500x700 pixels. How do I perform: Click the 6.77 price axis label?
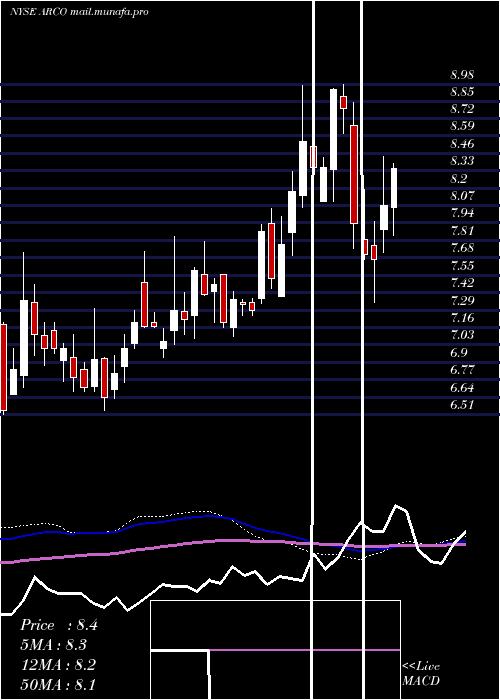click(x=462, y=370)
